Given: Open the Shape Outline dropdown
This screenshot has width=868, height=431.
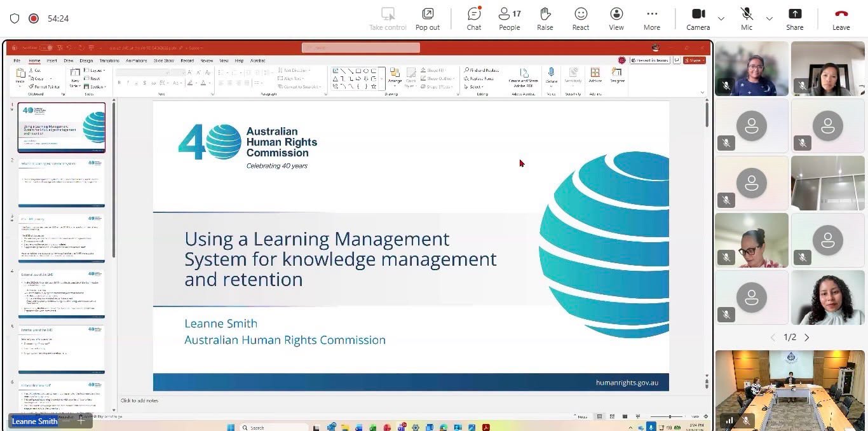Looking at the screenshot, I should click(437, 79).
